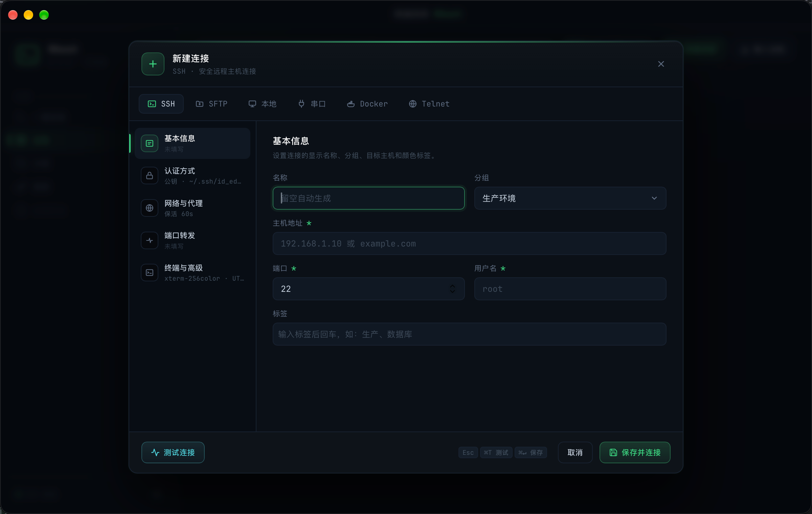The height and width of the screenshot is (514, 812).
Task: Click the 基本信息 sidebar icon
Action: point(150,143)
